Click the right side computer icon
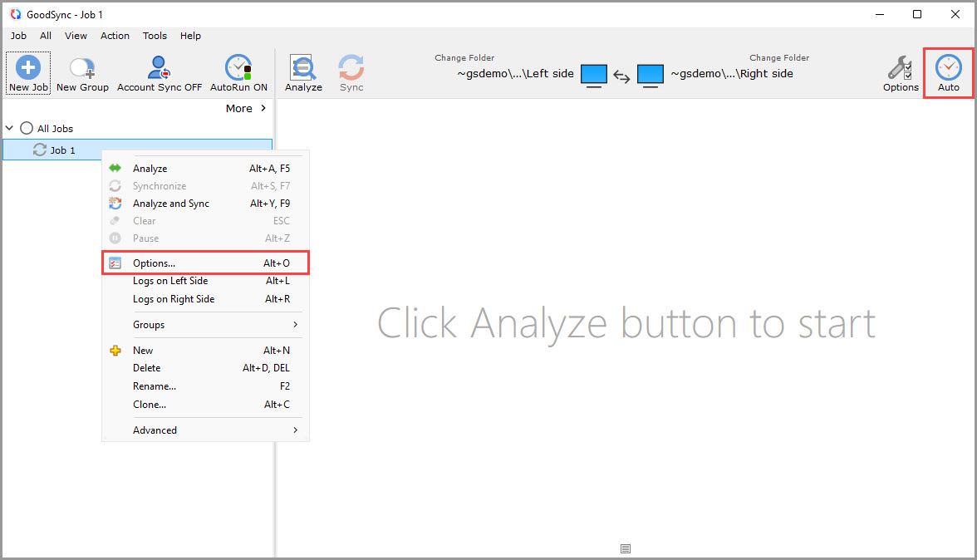This screenshot has height=560, width=977. click(651, 75)
